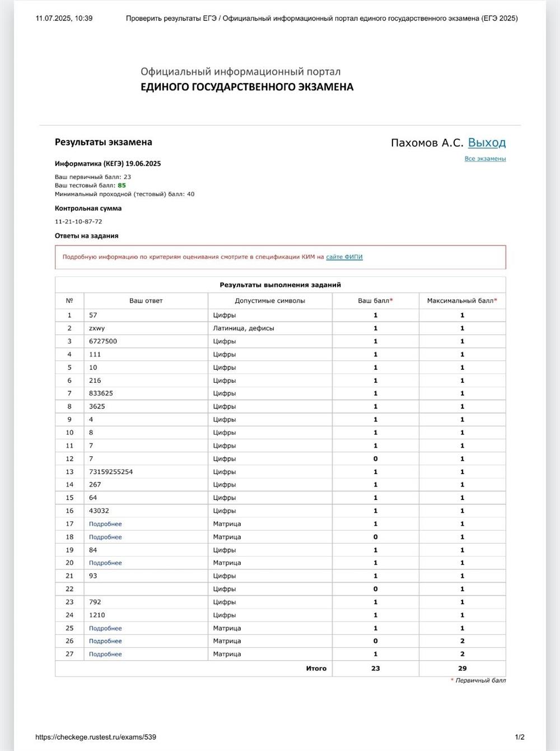Click the Ваш балл column header
Image resolution: width=560 pixels, height=751 pixels.
point(375,301)
